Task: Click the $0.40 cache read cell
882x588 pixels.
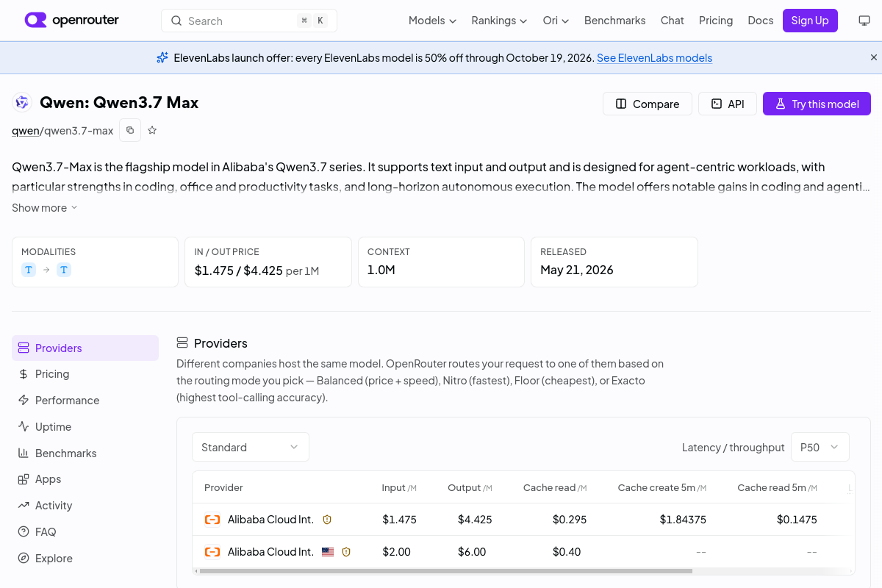Action: click(567, 552)
